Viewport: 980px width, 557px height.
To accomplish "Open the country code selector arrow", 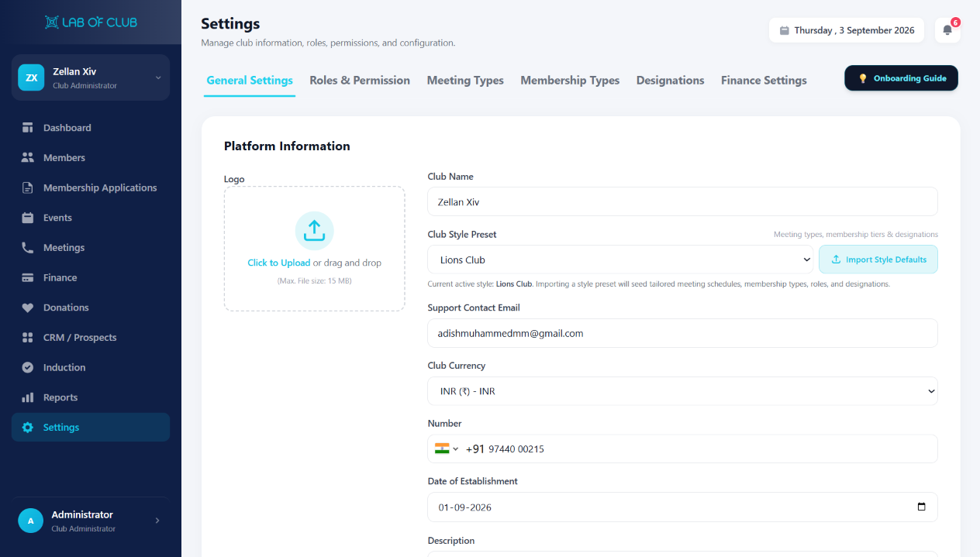I will point(456,449).
